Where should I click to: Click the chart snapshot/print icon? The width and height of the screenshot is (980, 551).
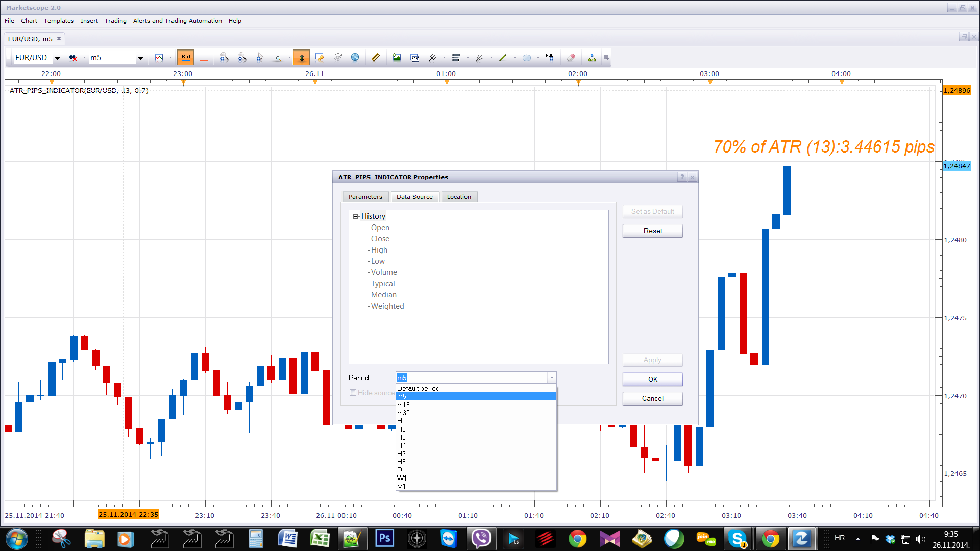point(414,58)
